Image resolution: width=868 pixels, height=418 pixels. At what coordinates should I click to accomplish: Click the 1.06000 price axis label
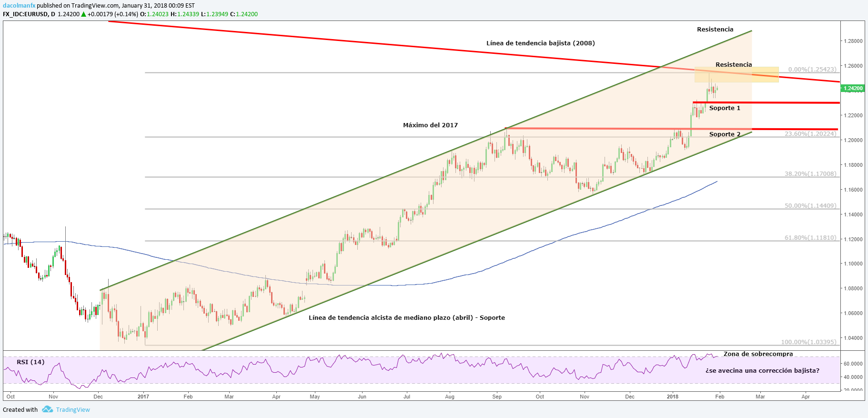click(853, 313)
